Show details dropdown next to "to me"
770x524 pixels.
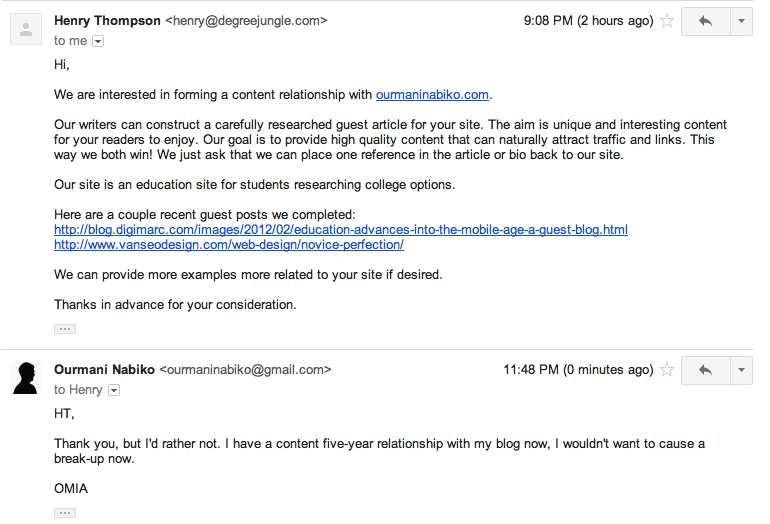click(98, 41)
